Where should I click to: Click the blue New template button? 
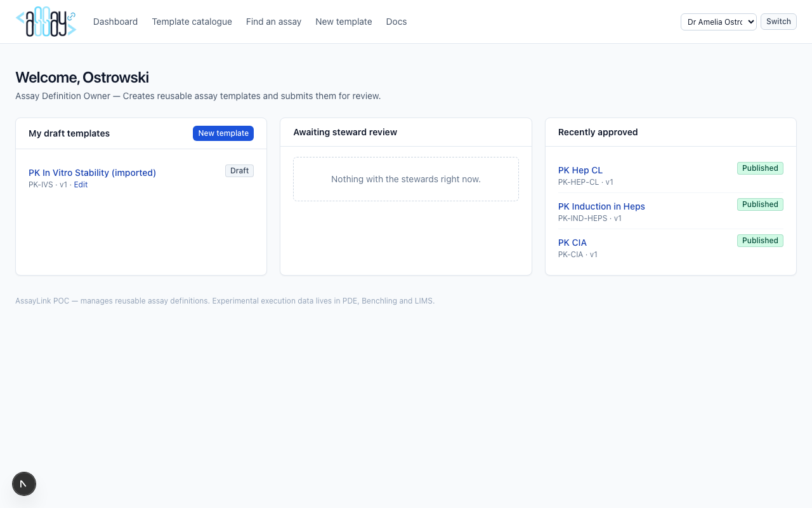223,133
